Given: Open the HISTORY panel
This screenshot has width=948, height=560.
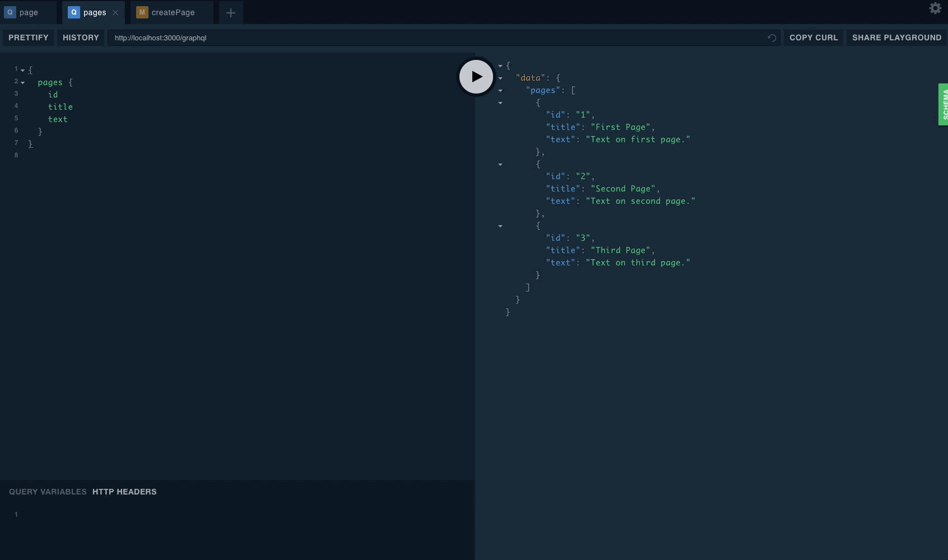Looking at the screenshot, I should [x=81, y=38].
